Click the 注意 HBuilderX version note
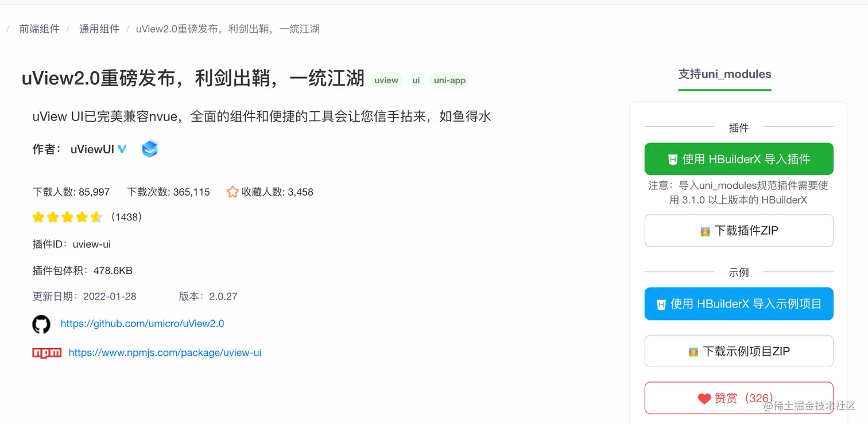 click(739, 193)
